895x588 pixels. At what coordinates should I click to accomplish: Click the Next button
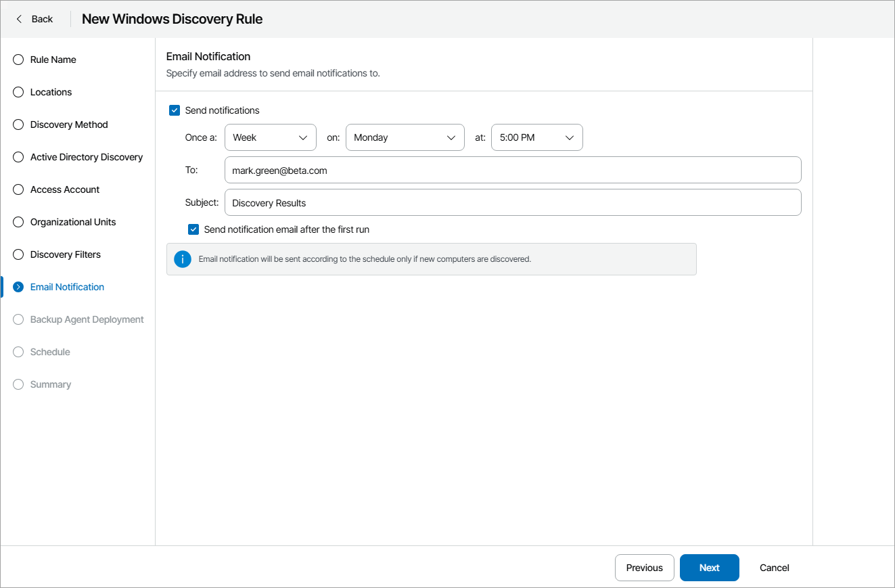click(709, 568)
